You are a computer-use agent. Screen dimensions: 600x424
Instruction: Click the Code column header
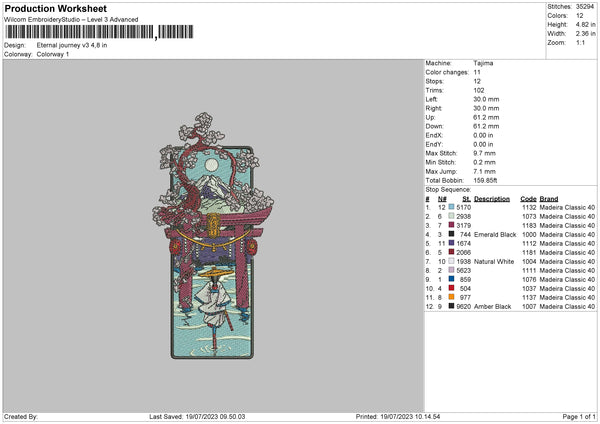[528, 199]
